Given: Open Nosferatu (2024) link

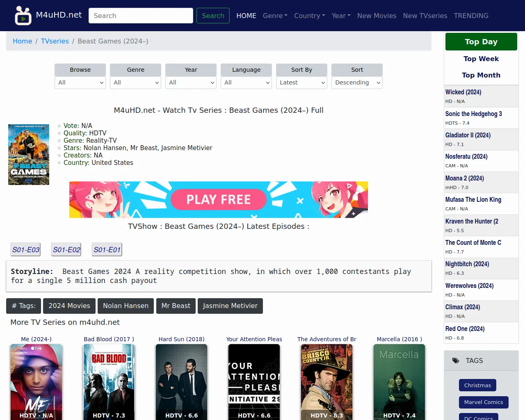Looking at the screenshot, I should pos(466,157).
